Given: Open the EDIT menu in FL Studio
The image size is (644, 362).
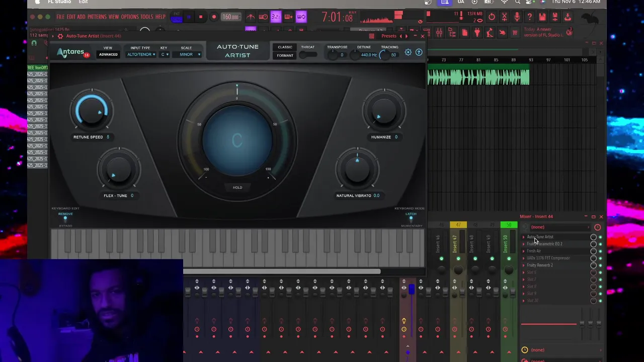Looking at the screenshot, I should 71,17.
